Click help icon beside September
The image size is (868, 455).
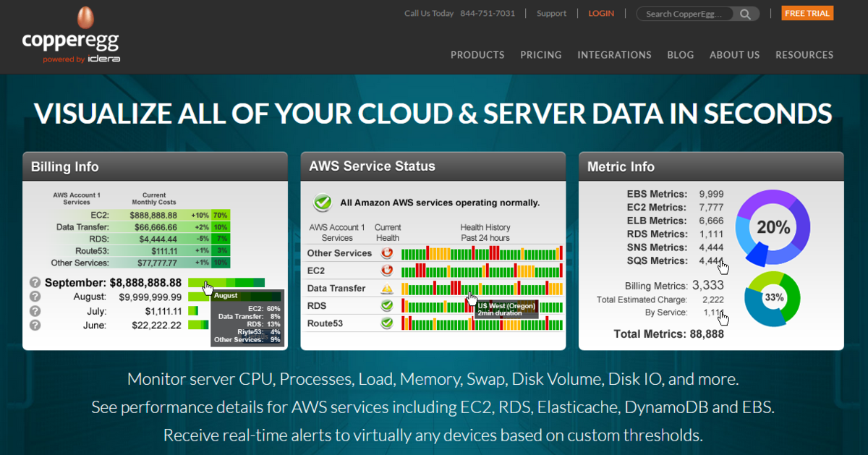click(x=35, y=283)
